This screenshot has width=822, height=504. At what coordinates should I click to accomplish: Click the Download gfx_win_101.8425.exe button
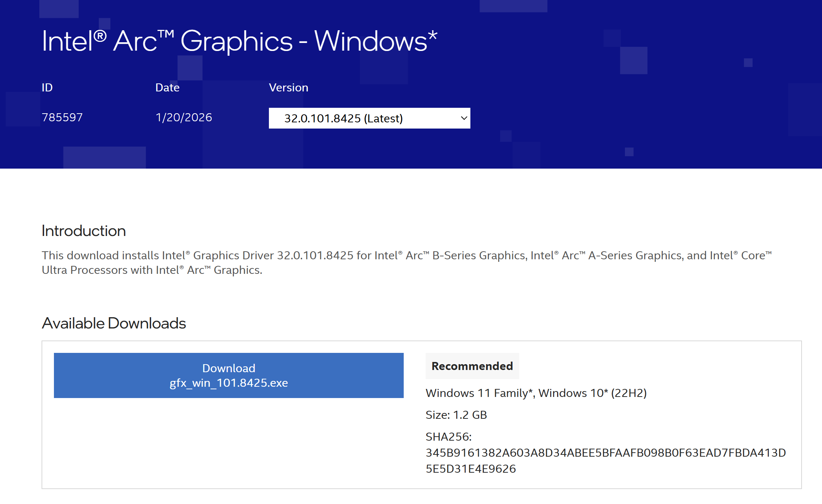click(228, 375)
